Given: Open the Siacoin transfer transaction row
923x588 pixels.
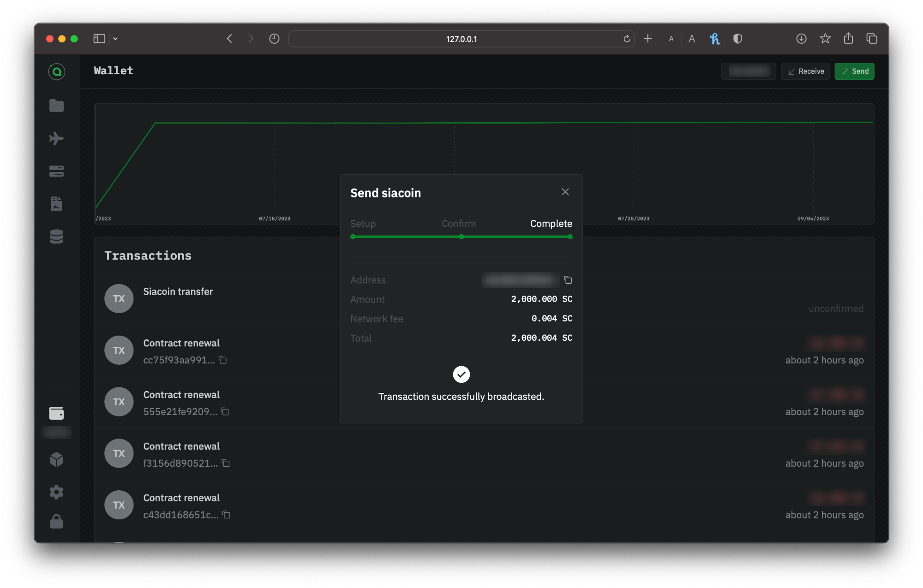Looking at the screenshot, I should point(178,291).
